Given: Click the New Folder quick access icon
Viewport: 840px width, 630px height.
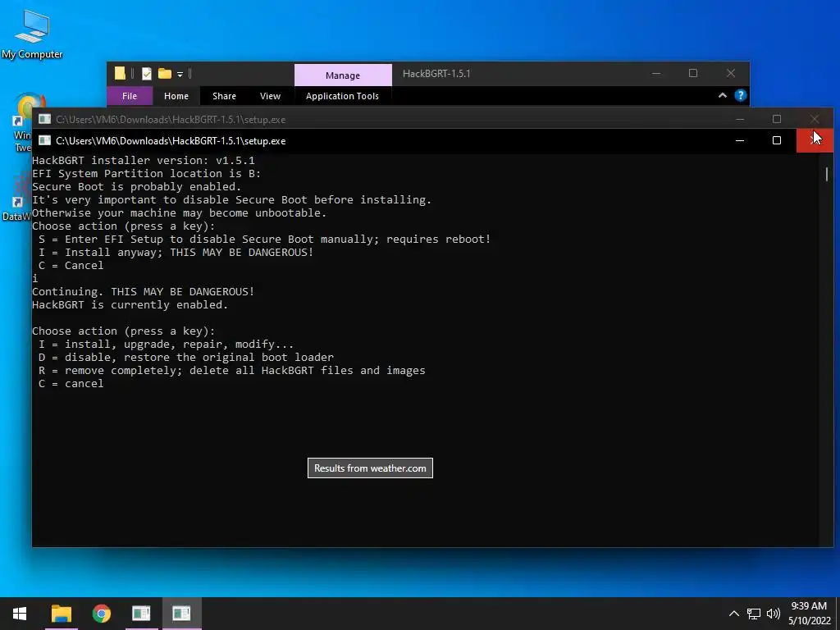Looking at the screenshot, I should coord(164,73).
